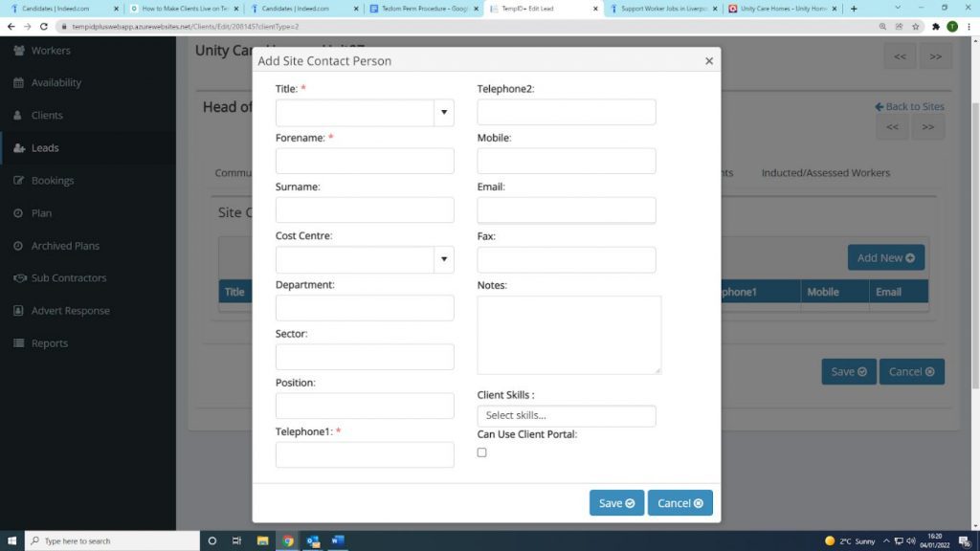Open the Reports list icon
980x551 pixels.
pos(18,343)
